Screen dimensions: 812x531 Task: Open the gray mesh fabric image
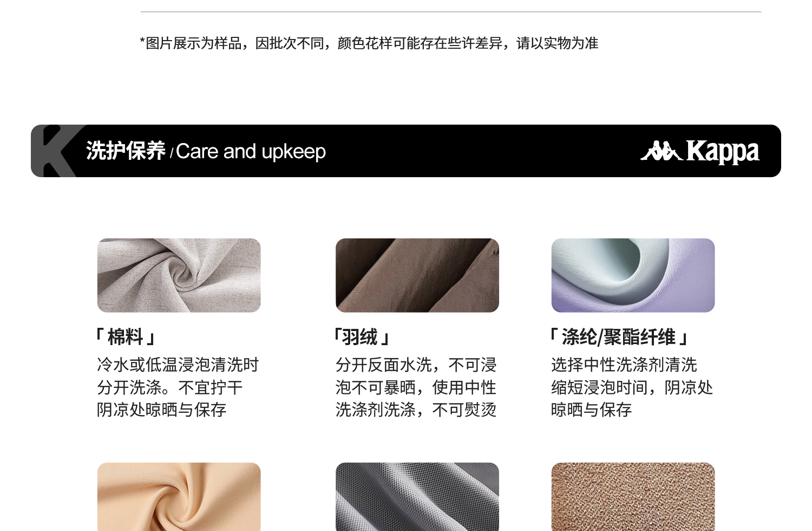pyautogui.click(x=417, y=497)
